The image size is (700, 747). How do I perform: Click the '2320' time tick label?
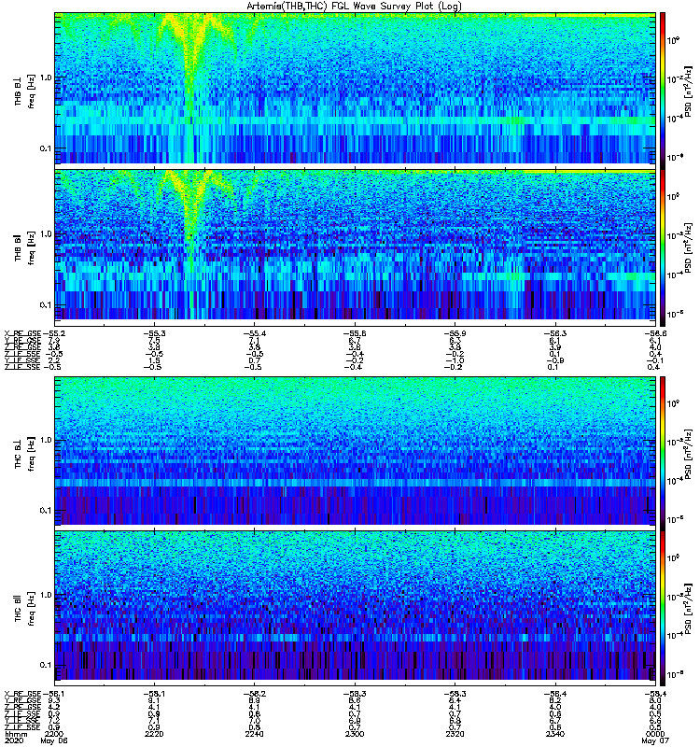click(x=455, y=734)
